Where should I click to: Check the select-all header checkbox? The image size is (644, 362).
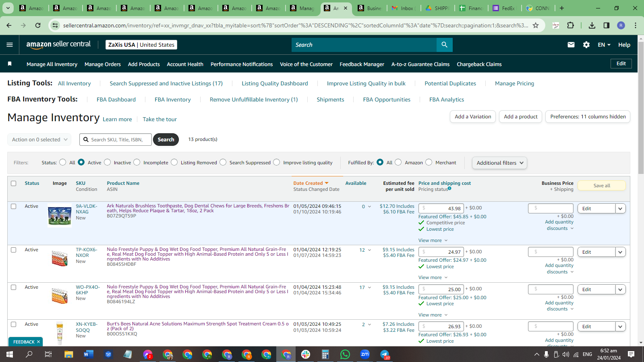click(x=14, y=183)
